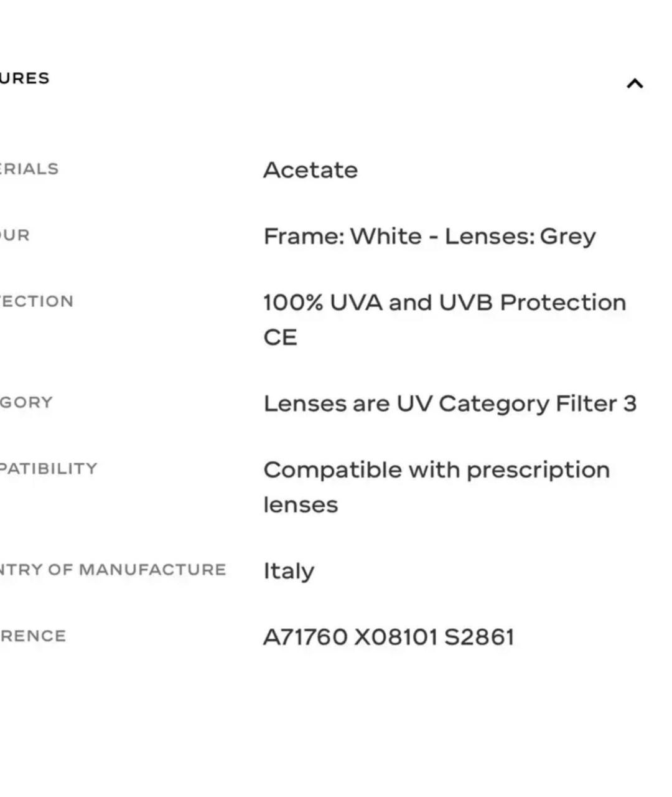
Task: Click the word lenses under compatibility
Action: click(x=301, y=505)
